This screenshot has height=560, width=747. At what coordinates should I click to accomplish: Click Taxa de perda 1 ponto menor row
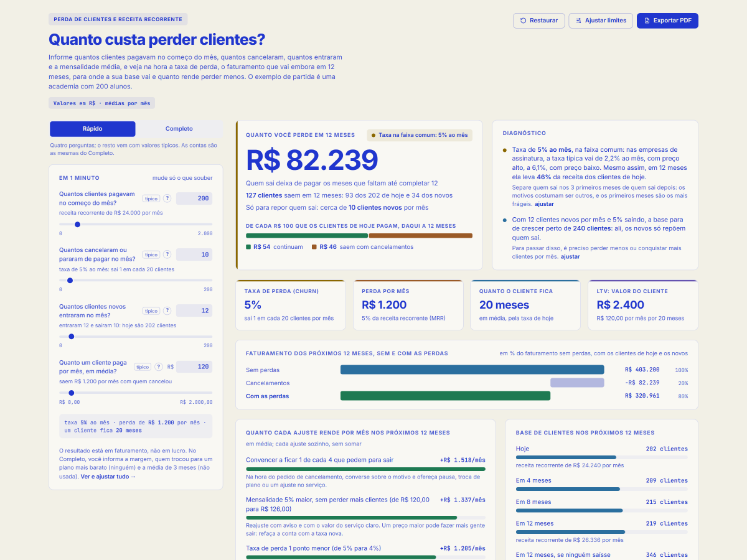(365, 551)
